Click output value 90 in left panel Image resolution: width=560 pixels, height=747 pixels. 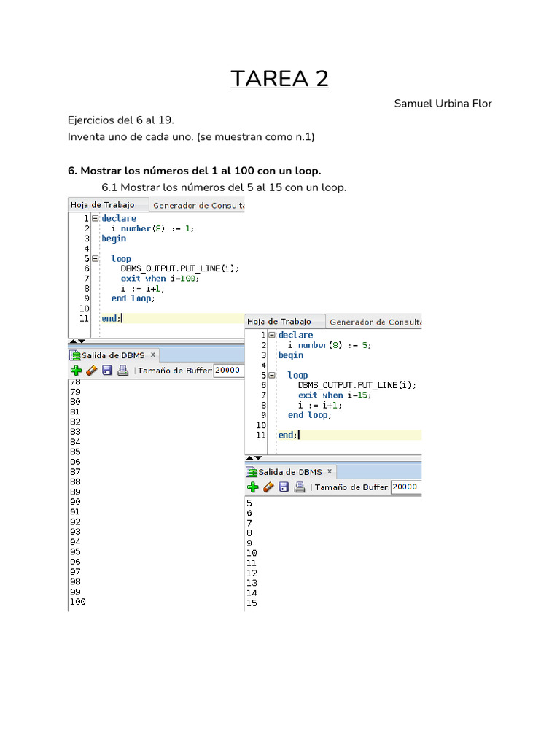tap(76, 502)
